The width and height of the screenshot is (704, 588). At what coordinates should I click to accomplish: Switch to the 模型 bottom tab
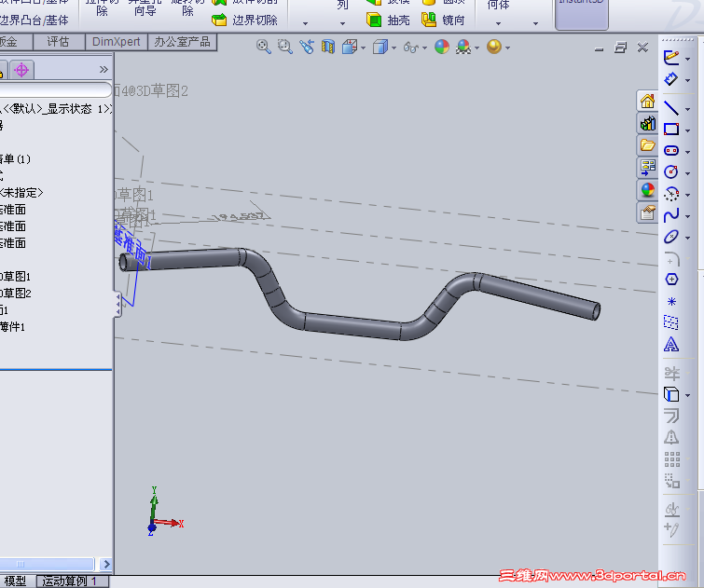(x=15, y=581)
